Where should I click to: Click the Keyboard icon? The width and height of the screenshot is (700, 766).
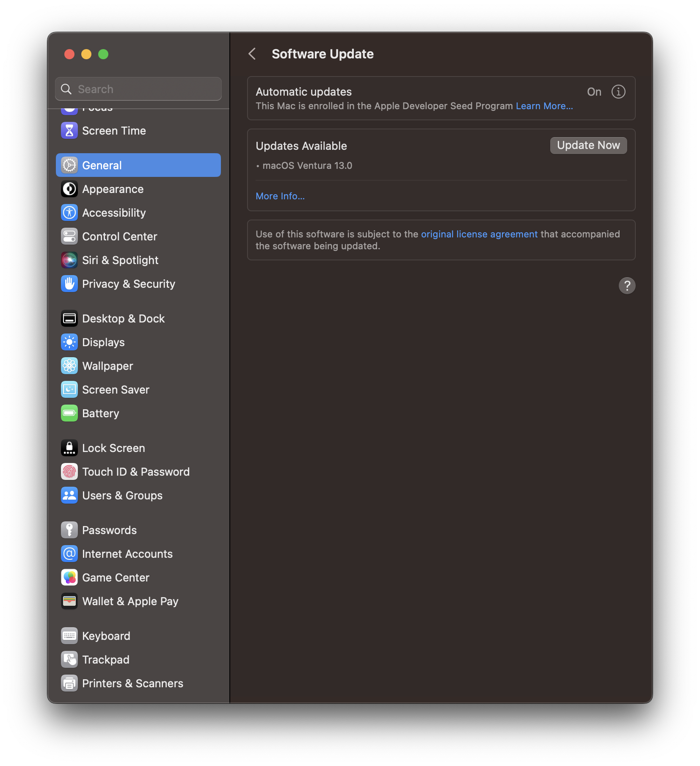[69, 636]
